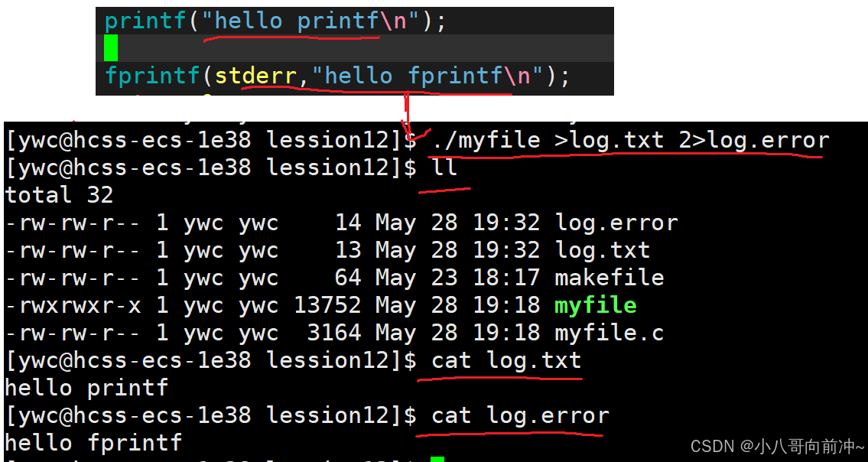Click the cat log.txt command text

pyautogui.click(x=506, y=360)
